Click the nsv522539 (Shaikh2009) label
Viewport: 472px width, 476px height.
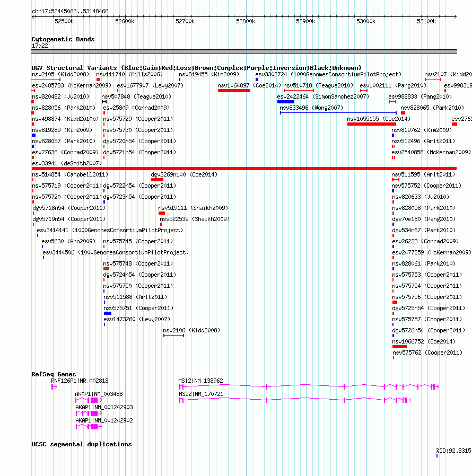pyautogui.click(x=195, y=219)
